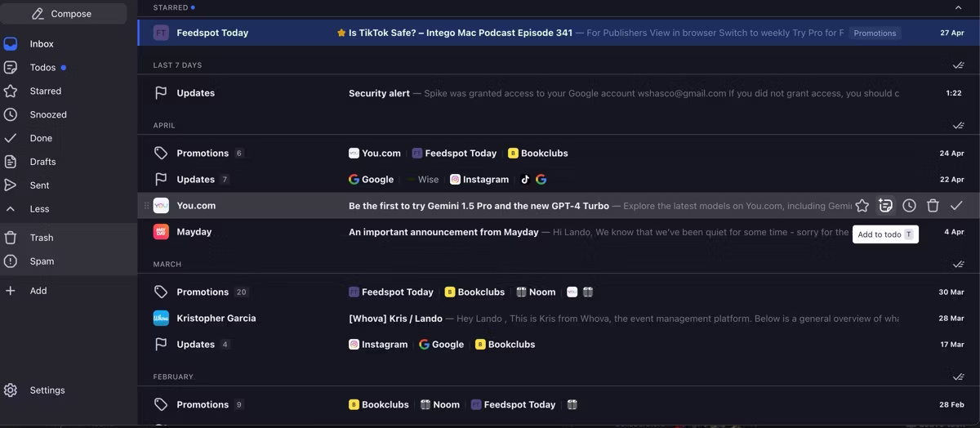The height and width of the screenshot is (428, 980).
Task: Expand the Last 7 Days Updates group
Action: (559, 93)
